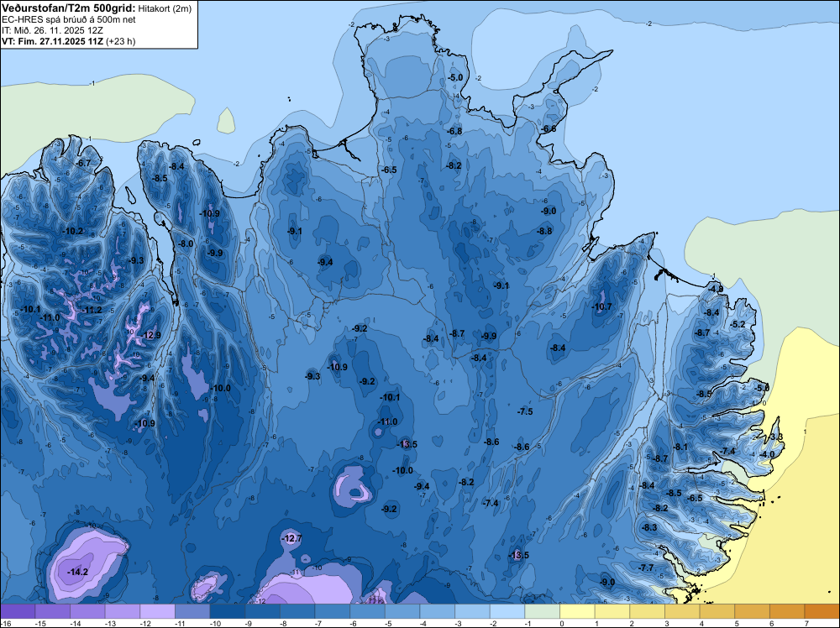Click the -10.7 temperature value
Viewport: 840px width, 628px height.
tap(601, 306)
